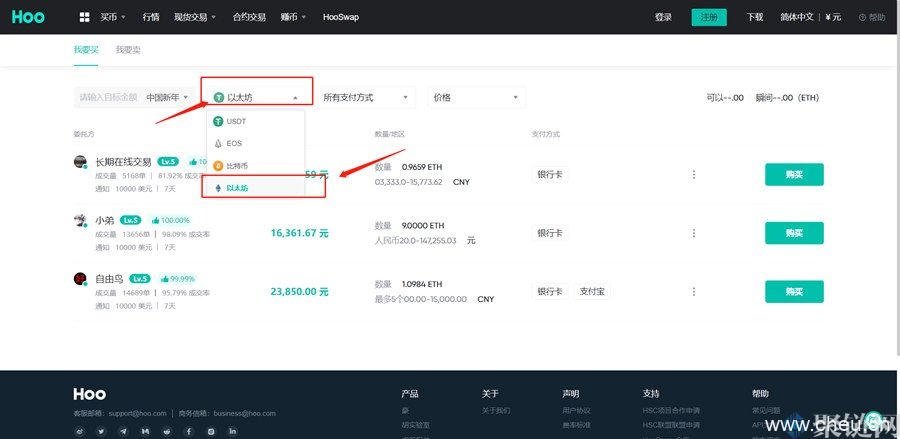This screenshot has height=439, width=900.
Task: Click the 请输入目标金额 amount input field
Action: pos(108,97)
